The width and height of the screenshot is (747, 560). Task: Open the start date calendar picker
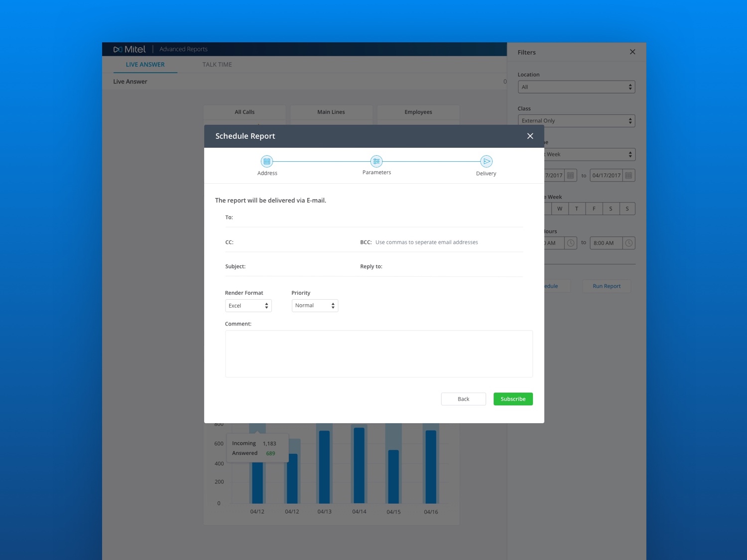click(x=571, y=175)
